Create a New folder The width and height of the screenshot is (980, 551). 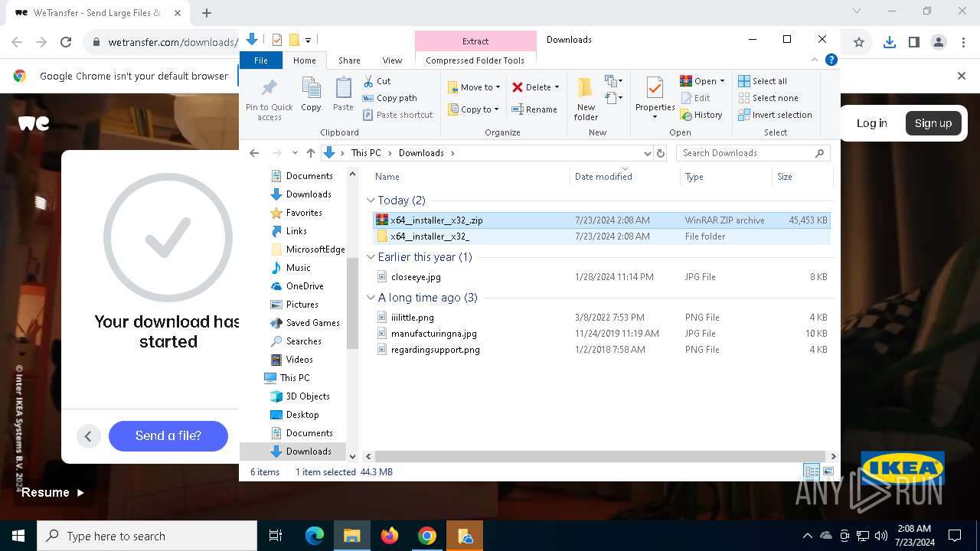coord(586,99)
